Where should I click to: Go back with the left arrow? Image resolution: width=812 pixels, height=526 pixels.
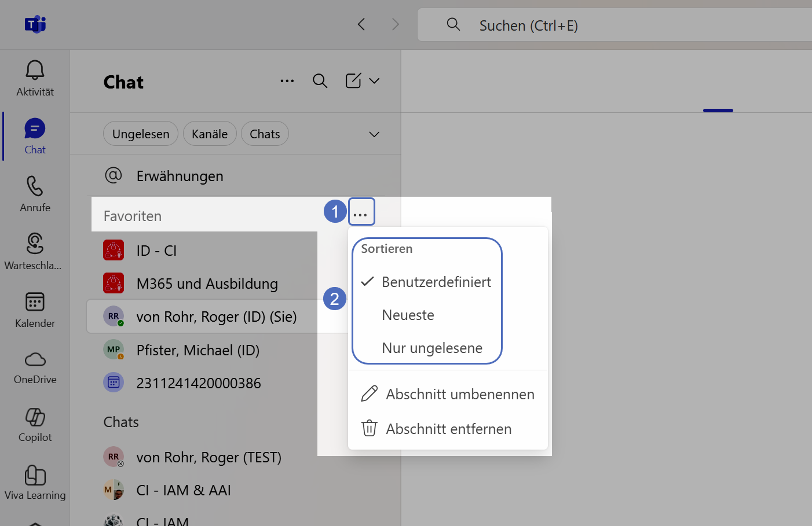(361, 24)
